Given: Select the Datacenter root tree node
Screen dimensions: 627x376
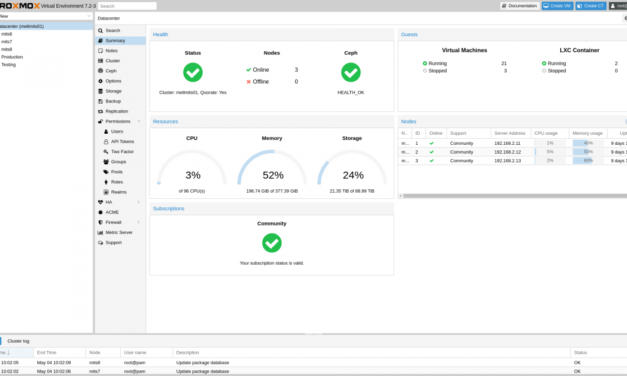Looking at the screenshot, I should click(46, 26).
